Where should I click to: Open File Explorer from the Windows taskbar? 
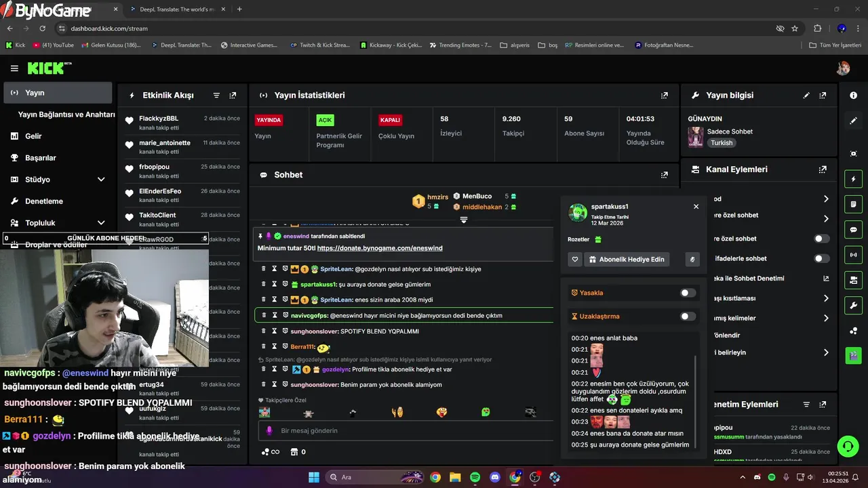455,477
